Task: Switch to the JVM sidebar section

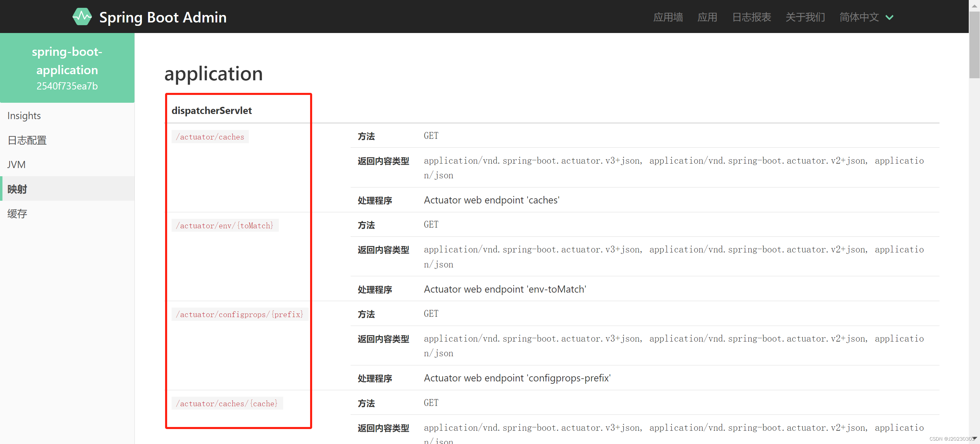Action: pos(16,165)
